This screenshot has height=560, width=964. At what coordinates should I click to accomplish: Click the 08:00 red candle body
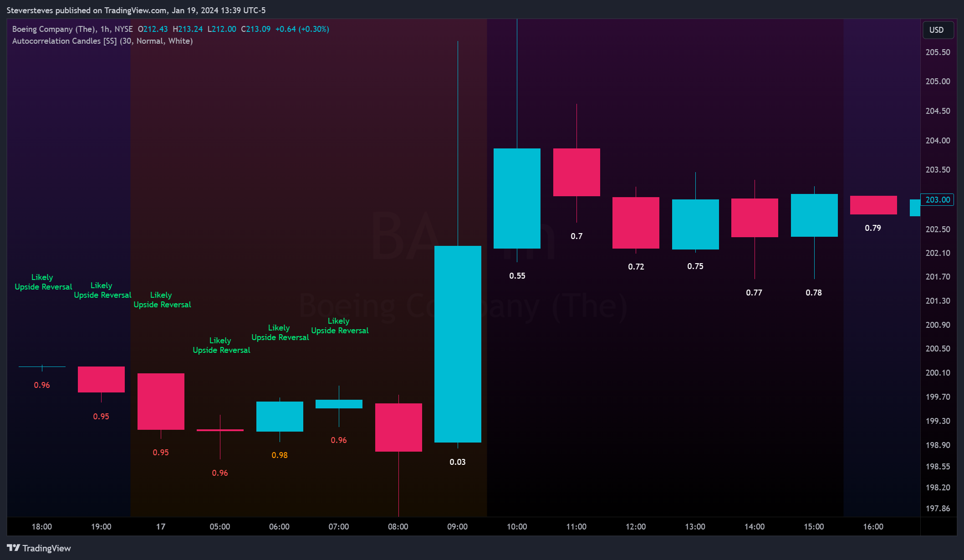click(x=398, y=428)
